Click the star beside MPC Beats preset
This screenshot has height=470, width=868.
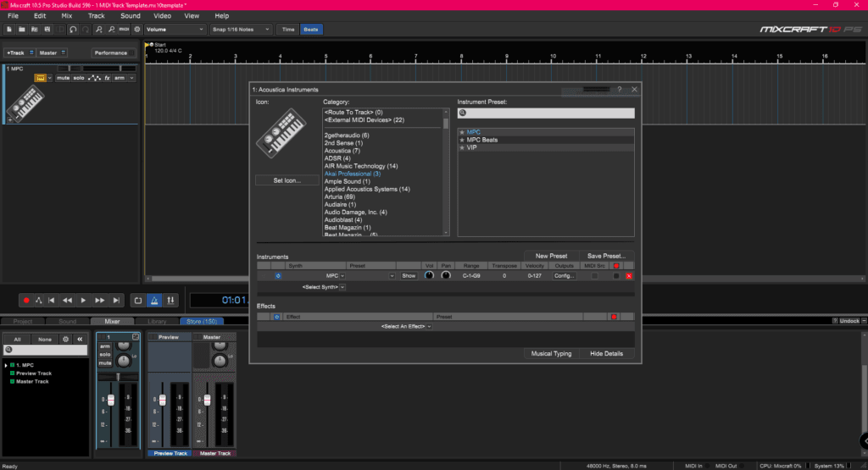(x=462, y=140)
